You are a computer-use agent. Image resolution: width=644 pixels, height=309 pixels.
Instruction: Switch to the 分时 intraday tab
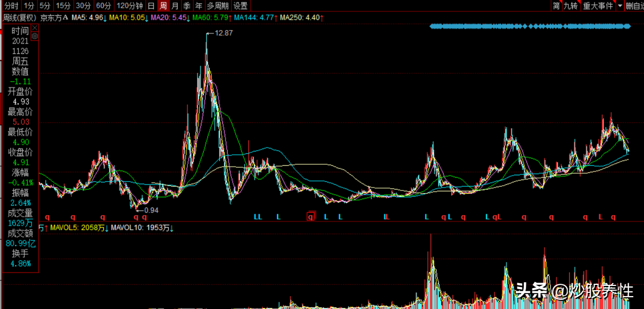coord(11,6)
